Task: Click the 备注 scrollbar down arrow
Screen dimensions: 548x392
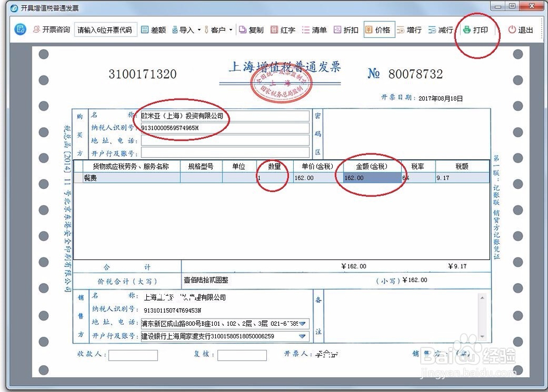Action: 482,337
